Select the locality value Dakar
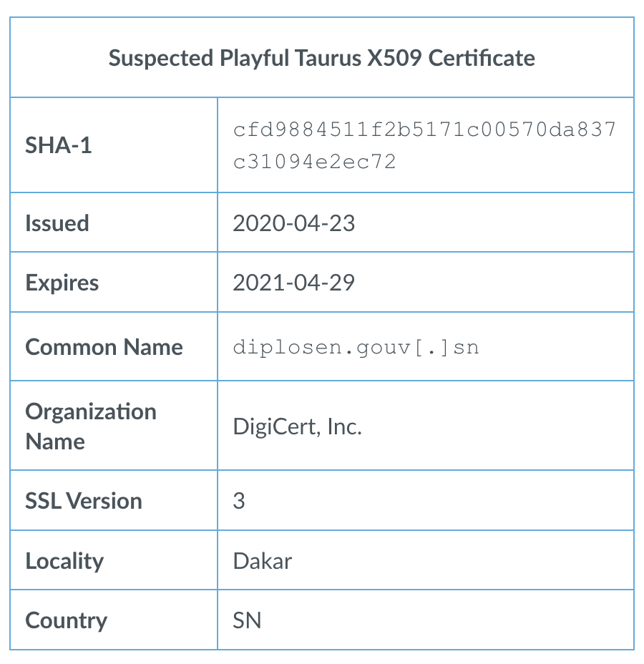 [x=263, y=561]
